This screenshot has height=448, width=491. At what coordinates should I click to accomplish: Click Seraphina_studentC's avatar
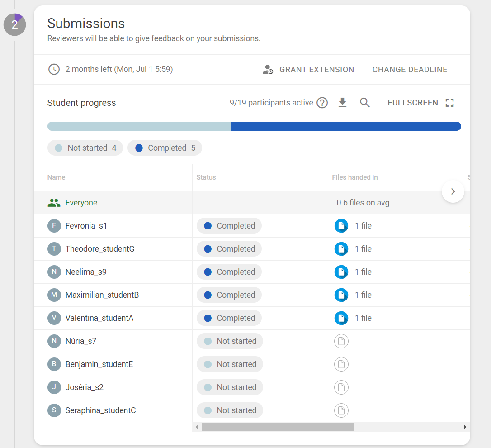pos(54,410)
